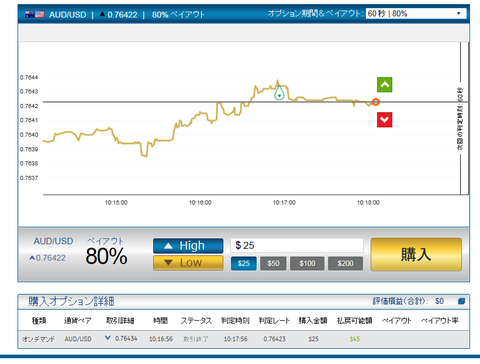Image resolution: width=480 pixels, height=364 pixels.
Task: Click the 通貨ペア column header
Action: point(78,321)
